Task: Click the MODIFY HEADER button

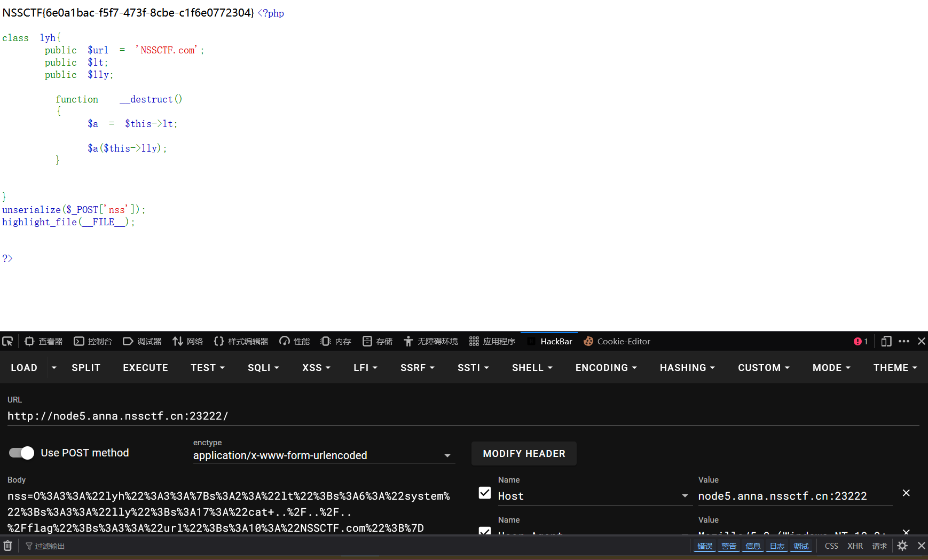Action: [x=524, y=454]
